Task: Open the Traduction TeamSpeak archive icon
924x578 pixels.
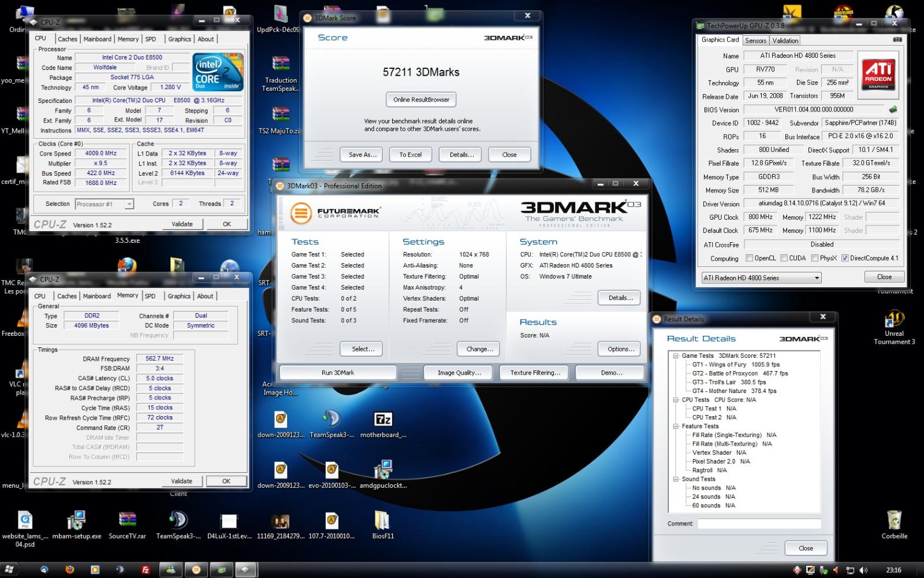Action: point(281,74)
